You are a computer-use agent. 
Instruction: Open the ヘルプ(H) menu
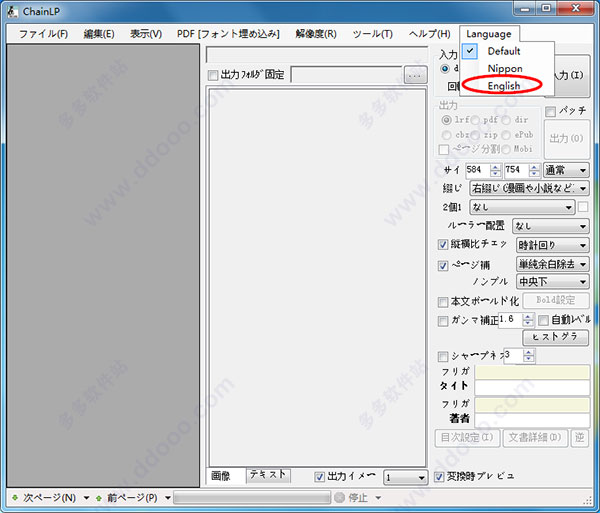429,34
